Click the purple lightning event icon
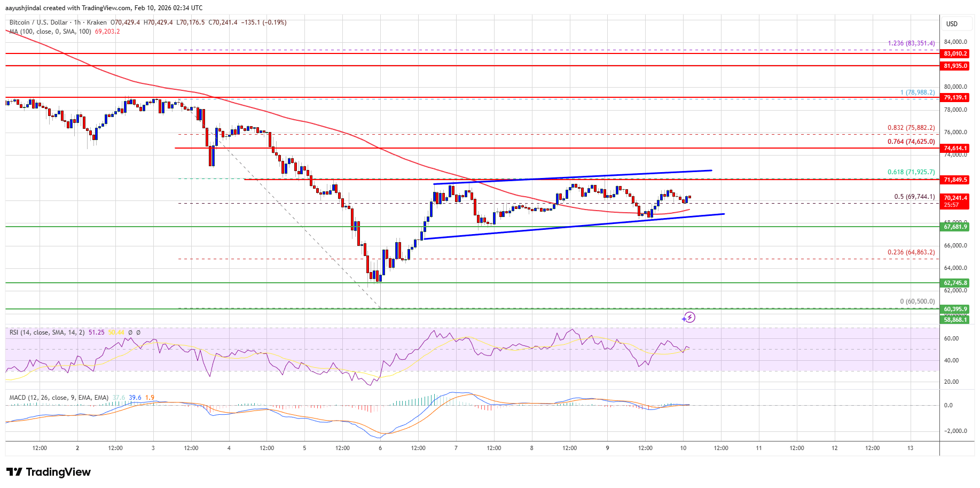 689,317
